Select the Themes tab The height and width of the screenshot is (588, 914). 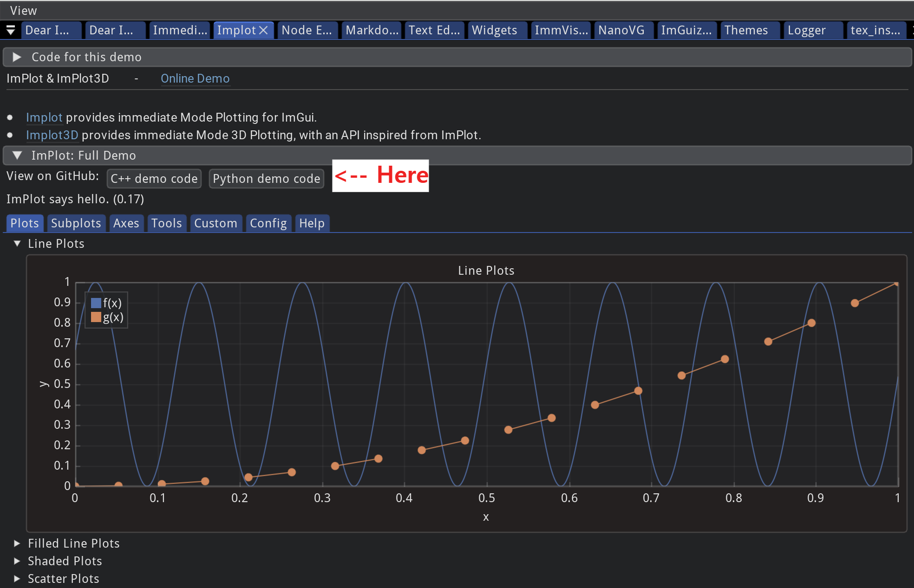tap(746, 30)
